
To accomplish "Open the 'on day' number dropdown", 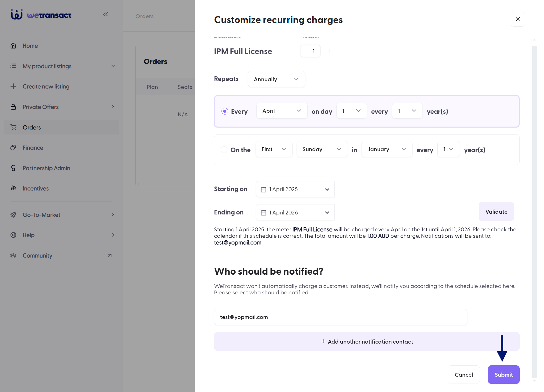I will coord(351,111).
